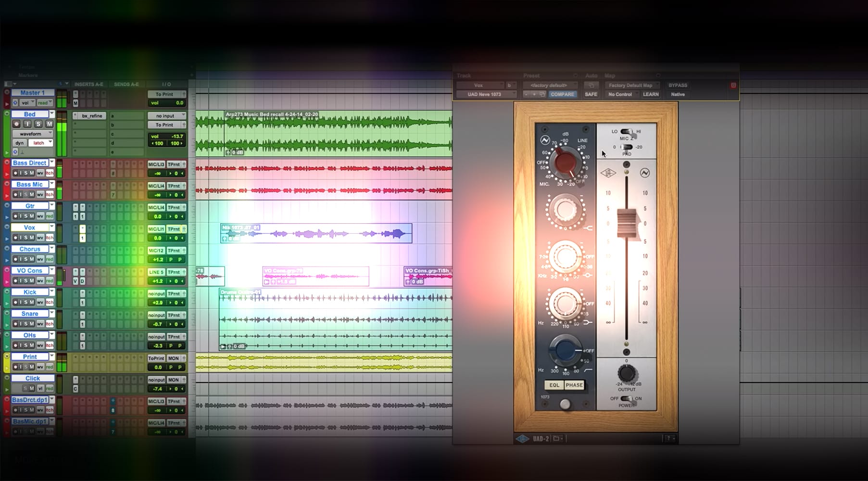Click the plugin fader handle
Image resolution: width=868 pixels, height=481 pixels.
(627, 223)
